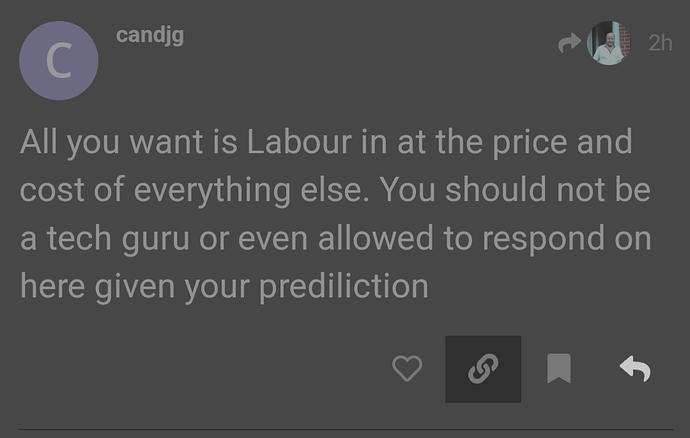This screenshot has width=690, height=438.
Task: Bookmark candjg's post
Action: click(558, 370)
